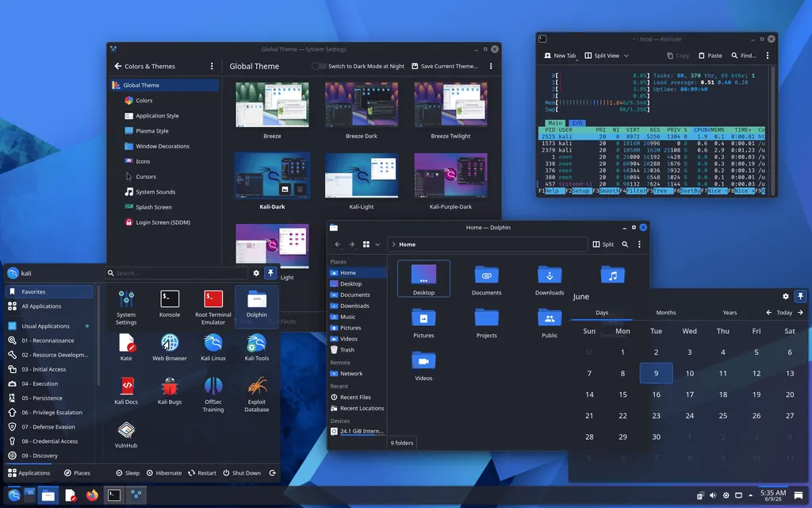Click the volume icon in the system tray
This screenshot has height=508, width=812.
[713, 495]
